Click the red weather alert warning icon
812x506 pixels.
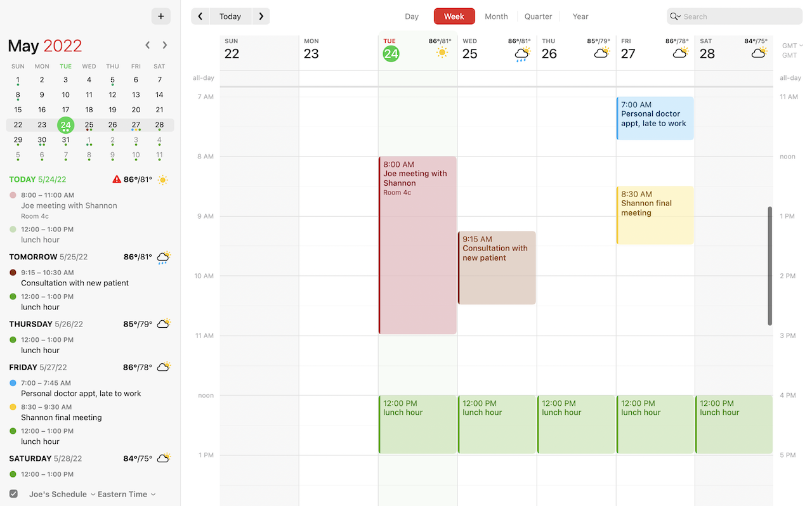[117, 179]
